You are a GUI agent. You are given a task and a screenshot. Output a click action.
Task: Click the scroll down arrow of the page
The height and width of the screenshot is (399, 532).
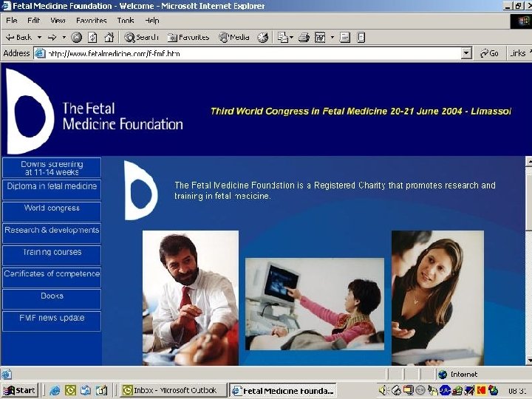tap(528, 361)
